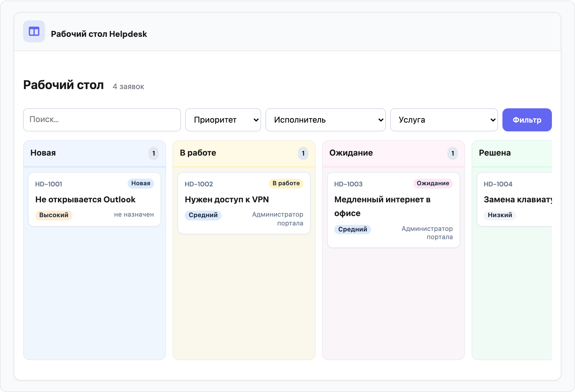
Task: Open ticket HD-1002 ID
Action: [199, 184]
